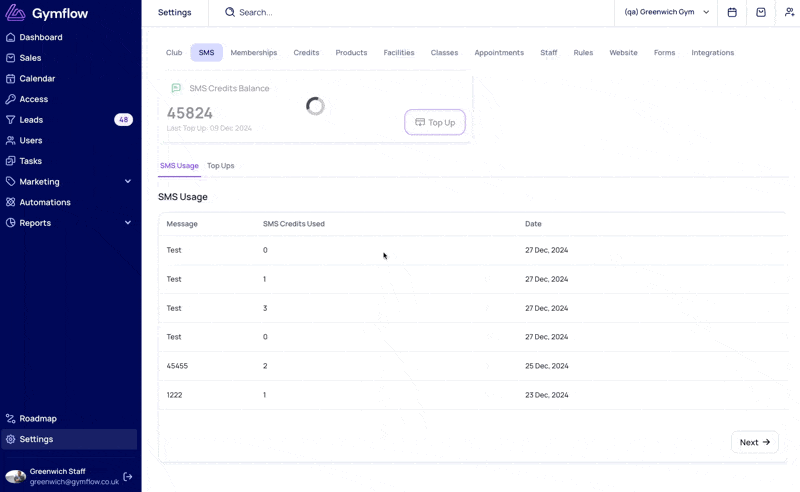800x492 pixels.
Task: Click the Gymflow logo
Action: point(47,13)
